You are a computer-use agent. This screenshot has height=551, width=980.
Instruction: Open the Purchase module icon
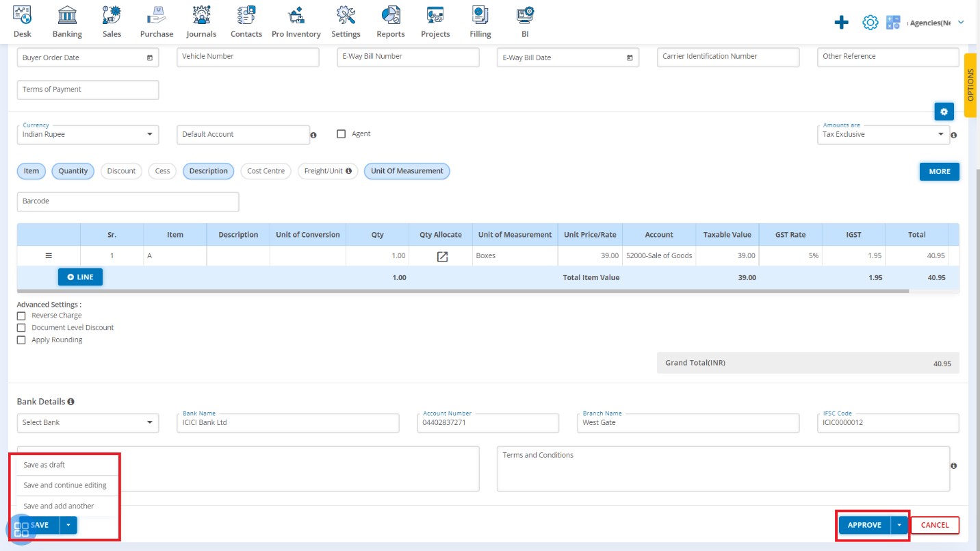point(157,14)
